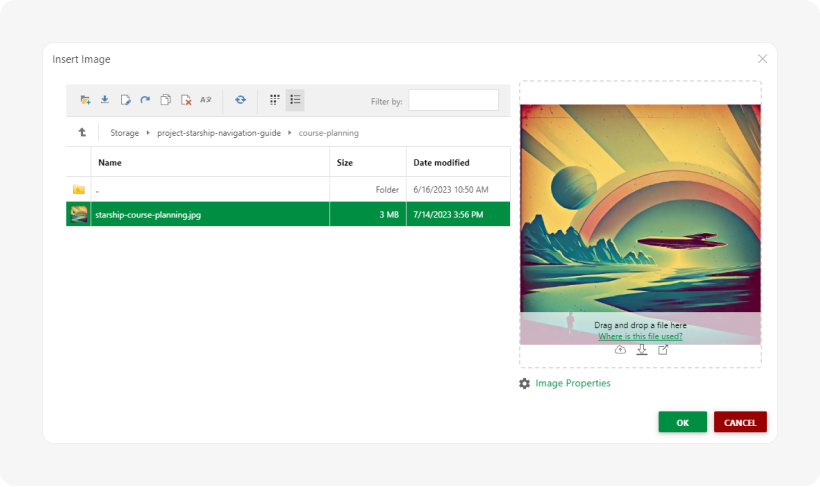This screenshot has width=820, height=487.
Task: Expand arrow after Storage breadcrumb
Action: point(148,133)
